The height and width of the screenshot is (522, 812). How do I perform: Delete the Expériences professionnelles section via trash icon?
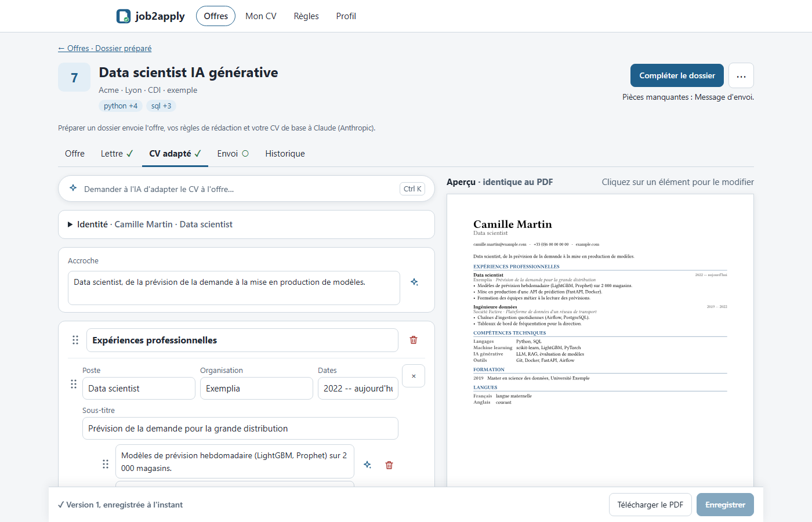(x=414, y=340)
